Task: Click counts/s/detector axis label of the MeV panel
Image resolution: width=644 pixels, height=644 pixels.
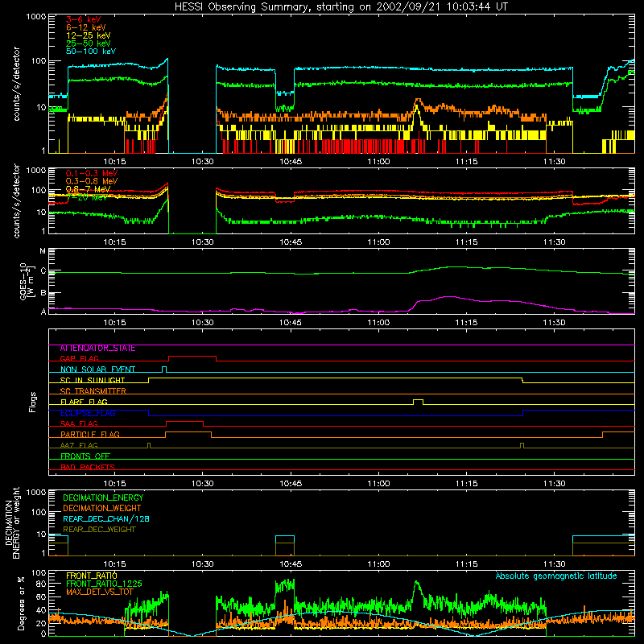Action: click(16, 200)
